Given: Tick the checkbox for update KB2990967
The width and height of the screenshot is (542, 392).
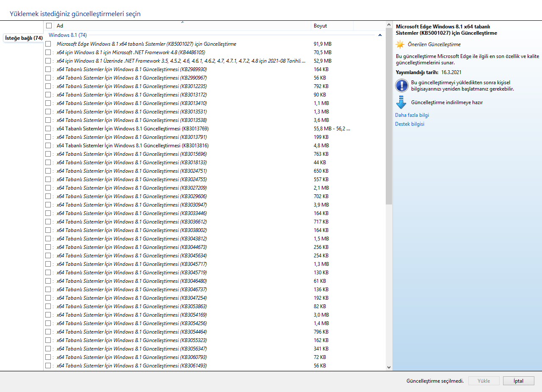Looking at the screenshot, I should tap(48, 78).
